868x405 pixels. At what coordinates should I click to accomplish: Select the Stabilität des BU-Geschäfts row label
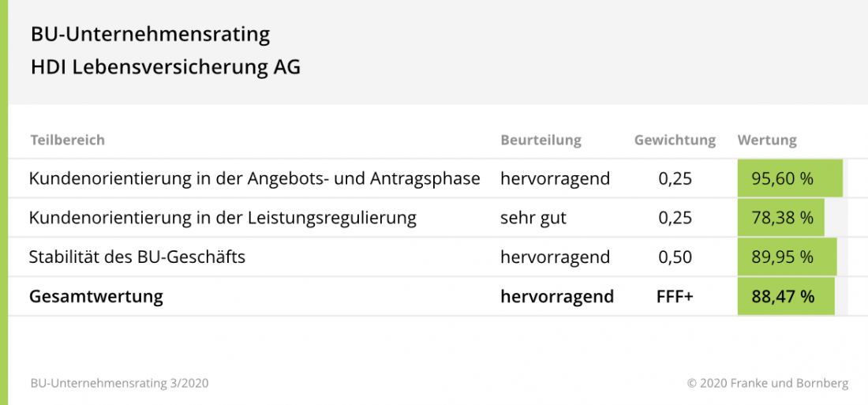(137, 257)
